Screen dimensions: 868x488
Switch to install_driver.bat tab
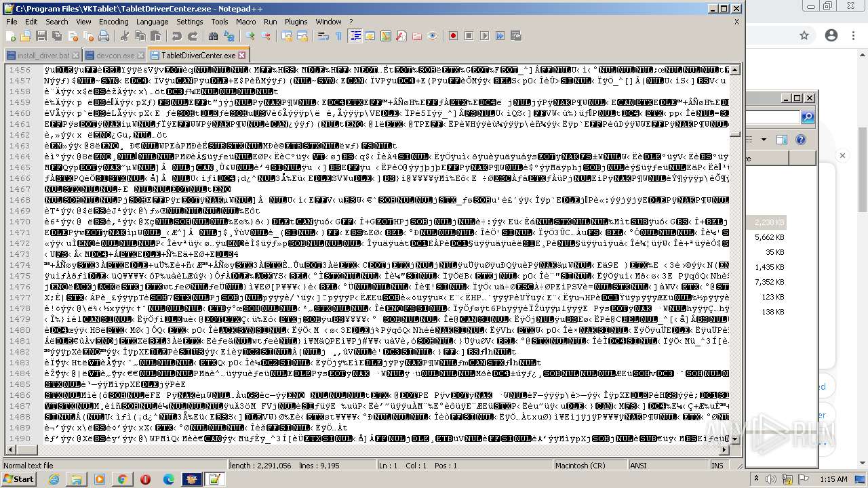click(43, 56)
